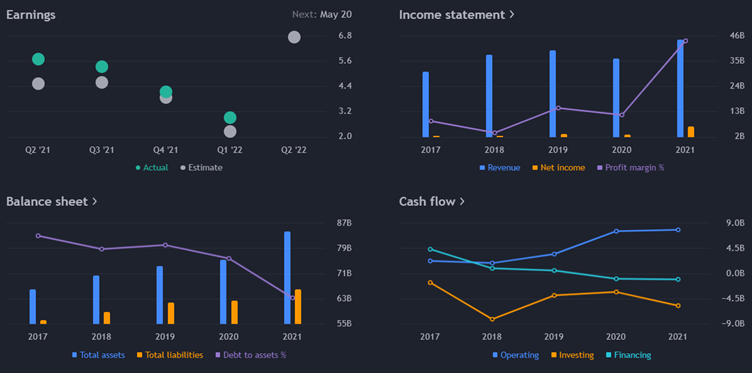Click the Total assets legend swatch
752x373 pixels.
(x=74, y=355)
